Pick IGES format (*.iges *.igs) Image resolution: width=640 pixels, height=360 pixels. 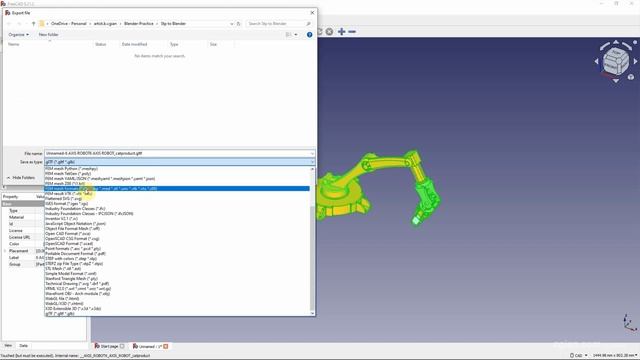(67, 204)
